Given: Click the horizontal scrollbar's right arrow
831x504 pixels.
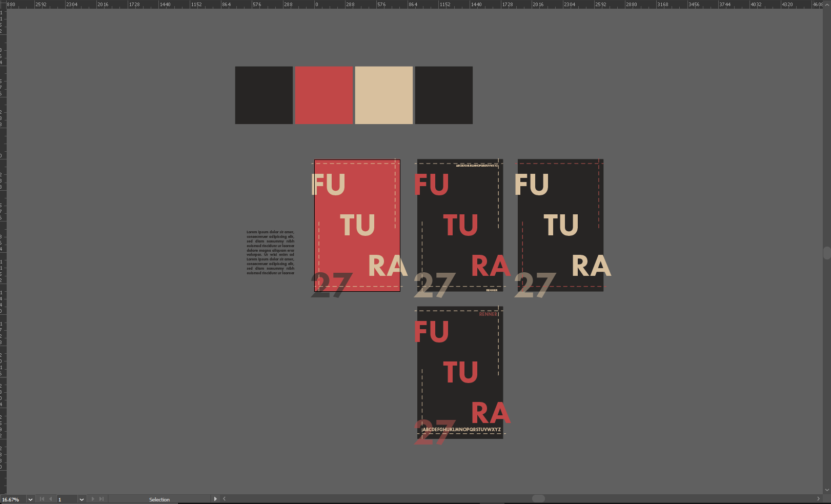Looking at the screenshot, I should (x=818, y=498).
